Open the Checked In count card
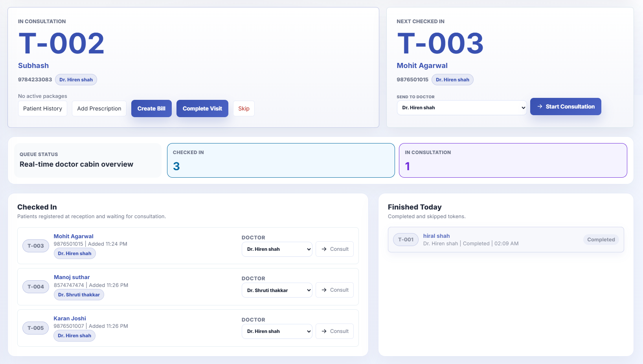The height and width of the screenshot is (364, 643). pos(281,160)
